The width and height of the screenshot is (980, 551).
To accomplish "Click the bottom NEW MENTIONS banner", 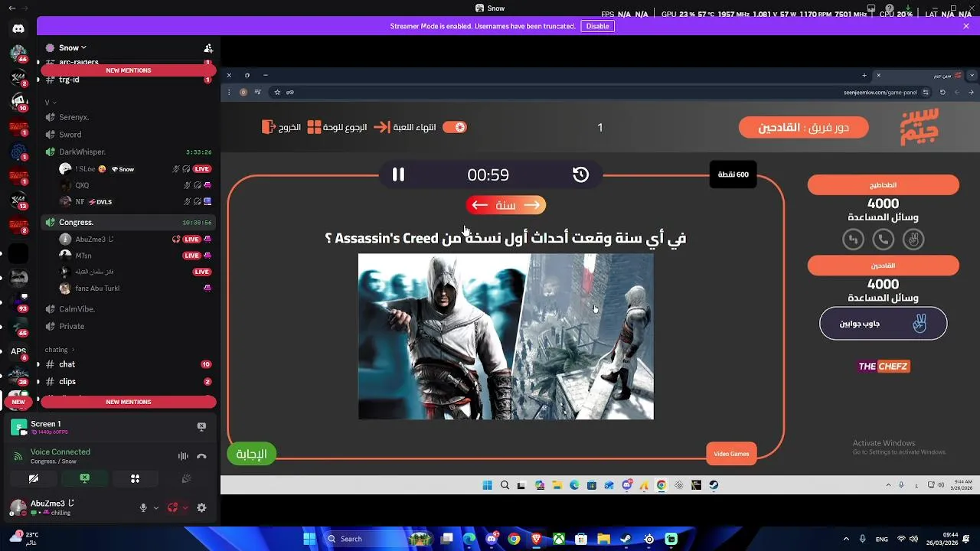I will (129, 402).
